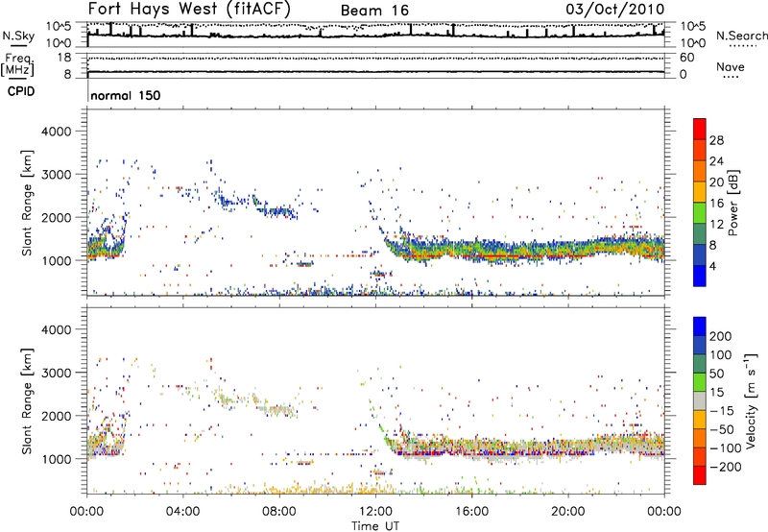Click the Power [dB] colorbar title
This screenshot has width=768, height=532.
732,203
